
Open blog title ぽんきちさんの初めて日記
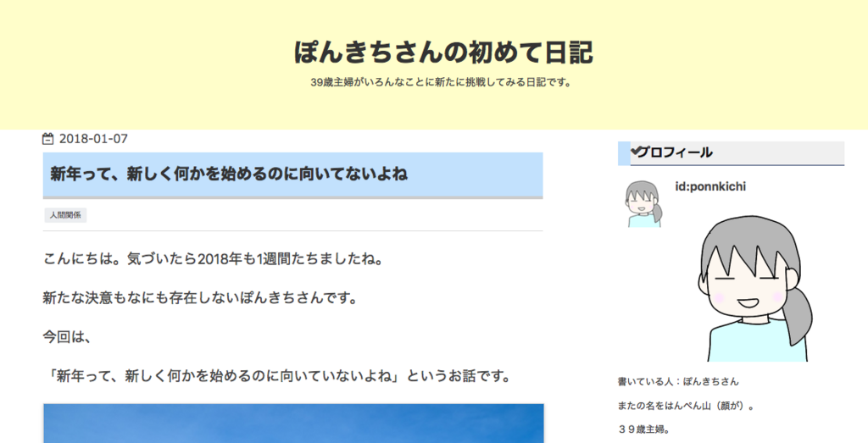(443, 53)
